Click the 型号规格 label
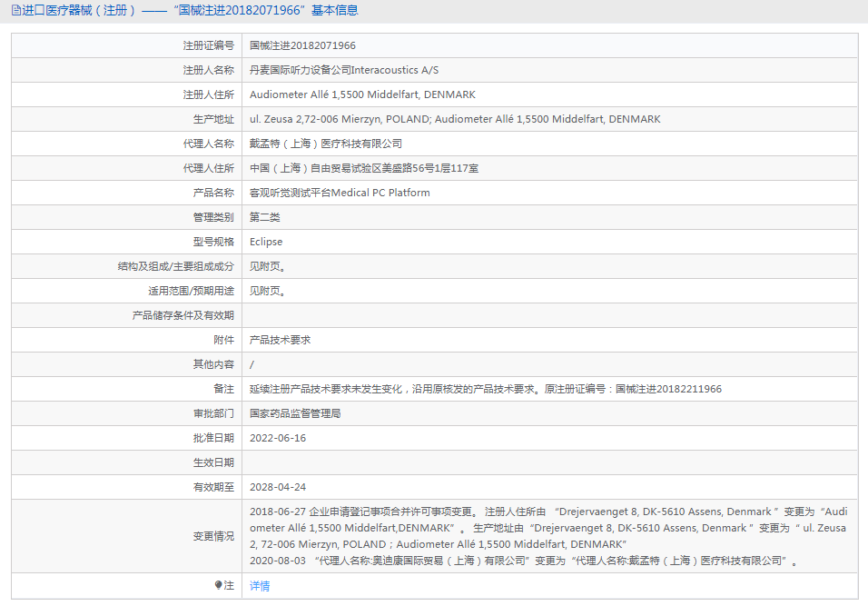This screenshot has height=606, width=868. [x=213, y=242]
